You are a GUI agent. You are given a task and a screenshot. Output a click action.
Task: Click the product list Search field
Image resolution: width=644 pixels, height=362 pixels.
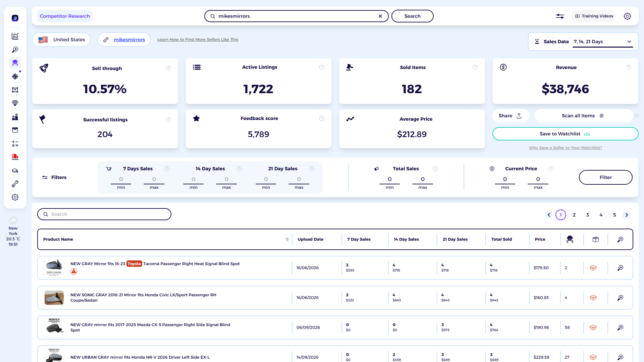(104, 214)
